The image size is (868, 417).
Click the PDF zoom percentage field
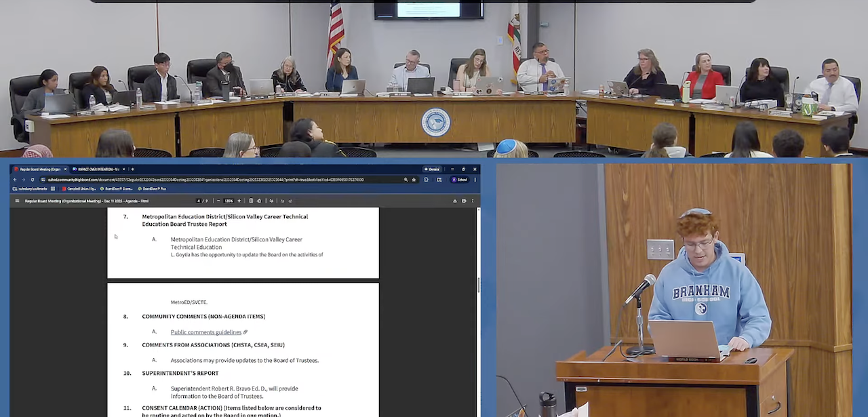tap(229, 201)
